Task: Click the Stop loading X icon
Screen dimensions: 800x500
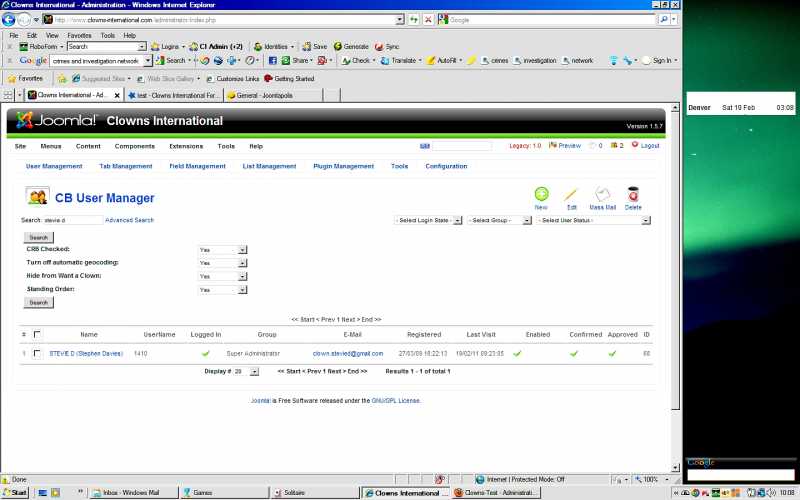Action: click(x=428, y=19)
